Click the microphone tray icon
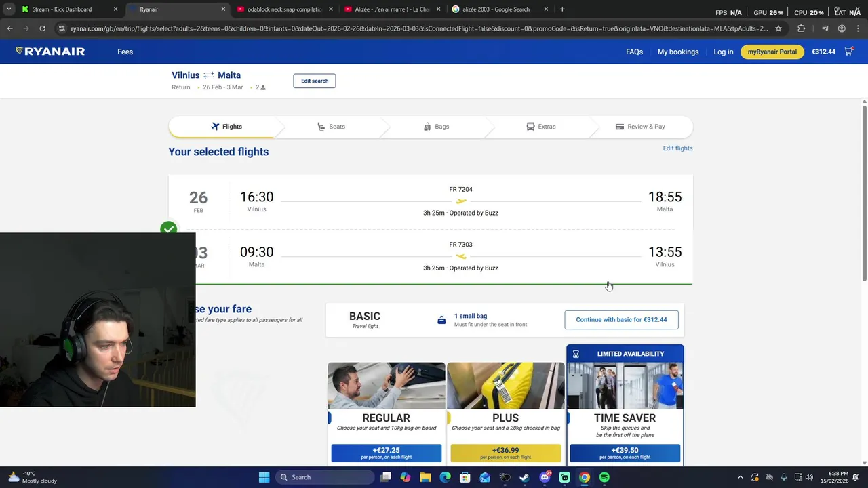868x488 pixels. click(x=784, y=477)
